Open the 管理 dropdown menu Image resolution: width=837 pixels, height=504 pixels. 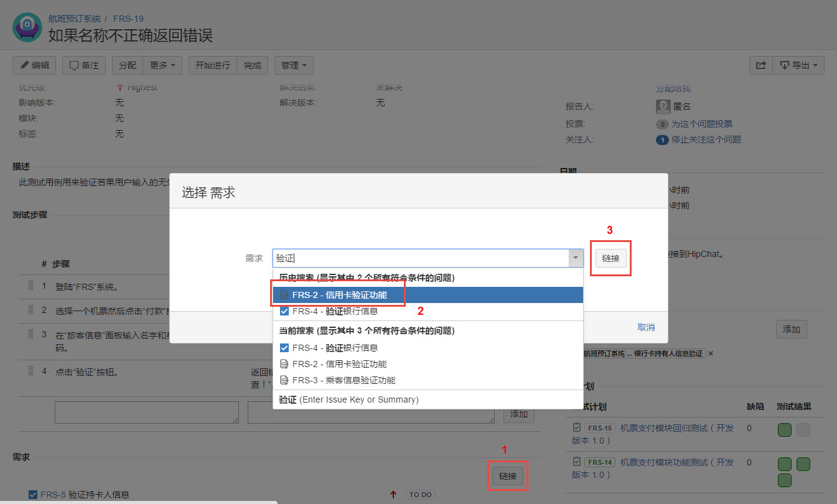pyautogui.click(x=294, y=65)
